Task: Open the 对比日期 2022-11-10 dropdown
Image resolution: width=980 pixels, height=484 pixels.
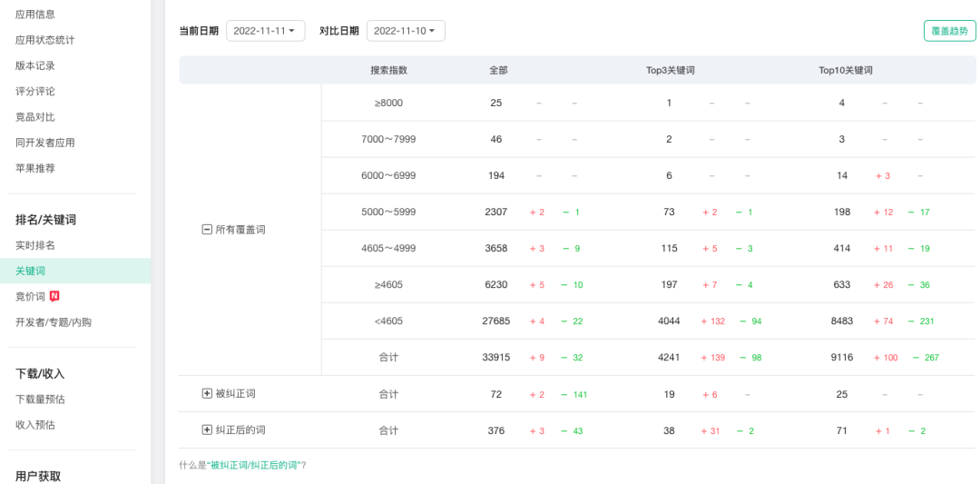Action: tap(405, 31)
